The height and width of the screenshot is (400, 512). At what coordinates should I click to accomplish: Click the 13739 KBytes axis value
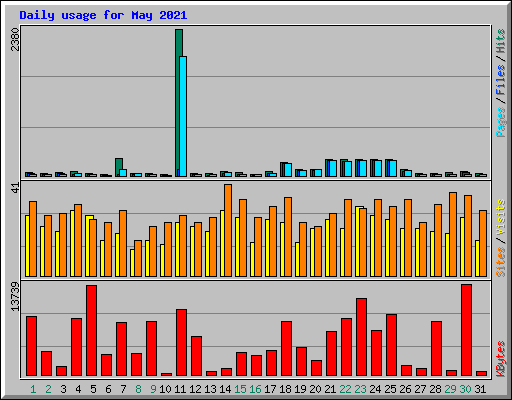15,297
